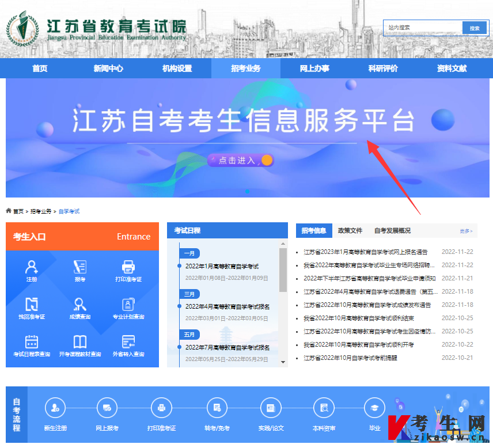Click the 打印准考证 printer icon
Screen dimensions: 493x448
(128, 267)
